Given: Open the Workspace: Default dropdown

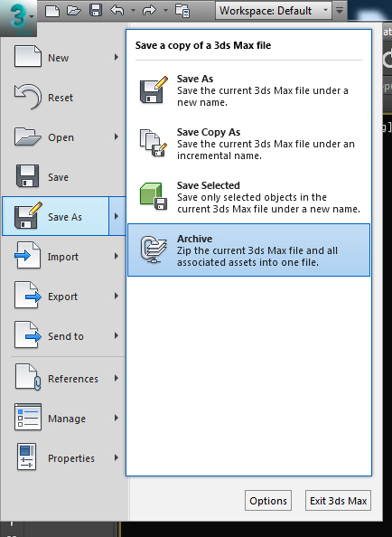Looking at the screenshot, I should click(274, 11).
